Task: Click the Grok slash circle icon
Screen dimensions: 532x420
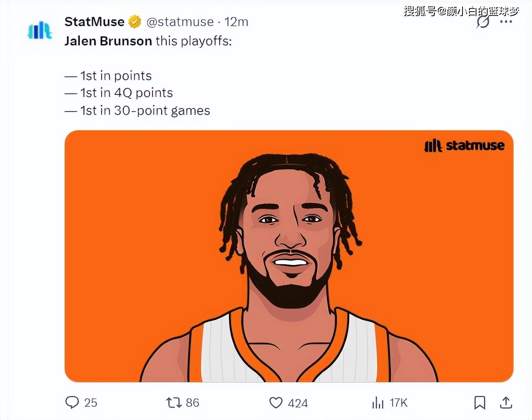Action: pos(483,22)
